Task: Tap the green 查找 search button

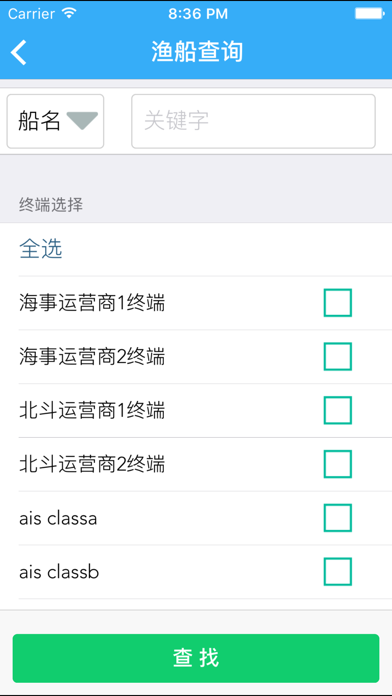Action: (x=196, y=658)
